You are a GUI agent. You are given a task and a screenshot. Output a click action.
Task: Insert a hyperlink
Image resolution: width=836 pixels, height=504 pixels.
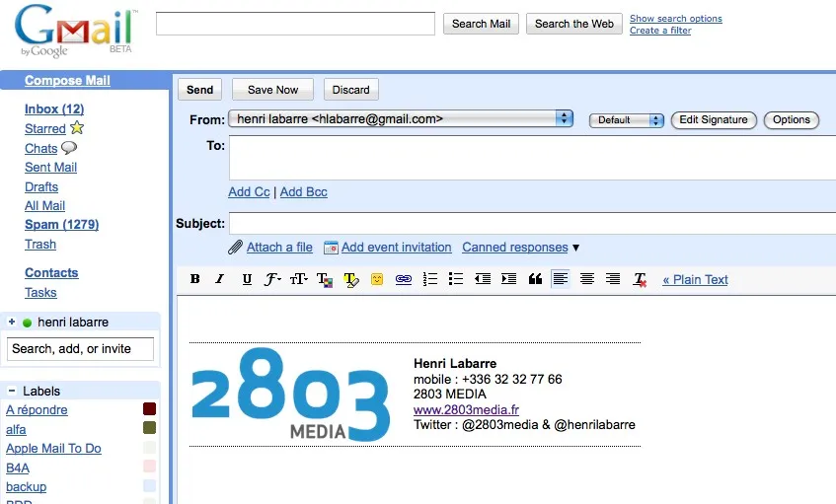(x=403, y=279)
